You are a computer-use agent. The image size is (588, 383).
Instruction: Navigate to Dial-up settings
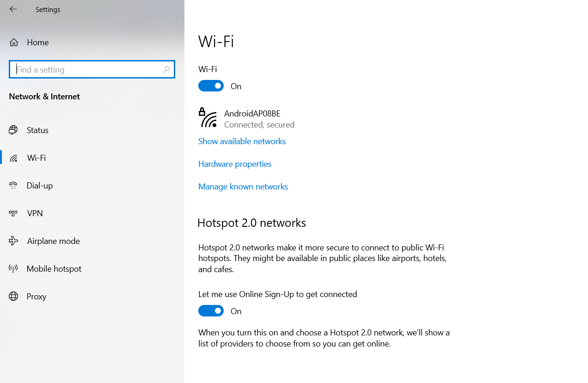tap(39, 185)
